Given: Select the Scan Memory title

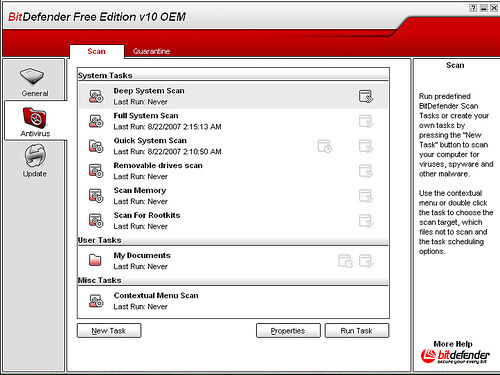Looking at the screenshot, I should point(140,190).
